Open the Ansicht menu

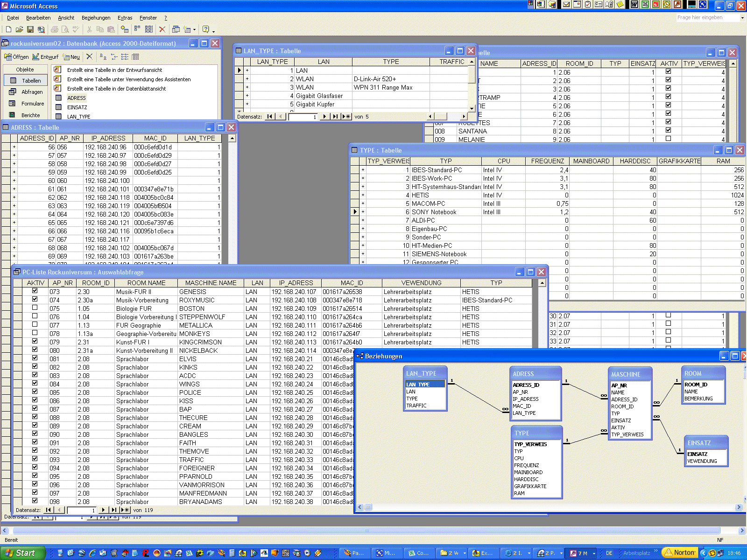point(66,18)
